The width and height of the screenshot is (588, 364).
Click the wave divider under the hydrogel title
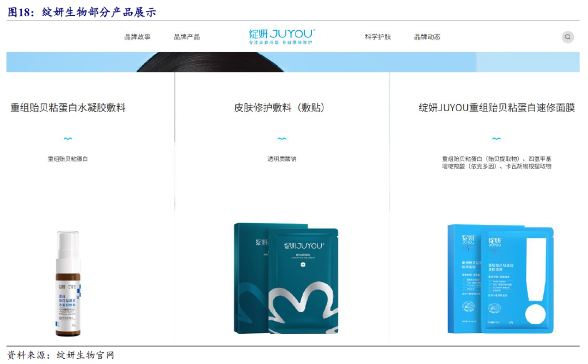pyautogui.click(x=68, y=139)
